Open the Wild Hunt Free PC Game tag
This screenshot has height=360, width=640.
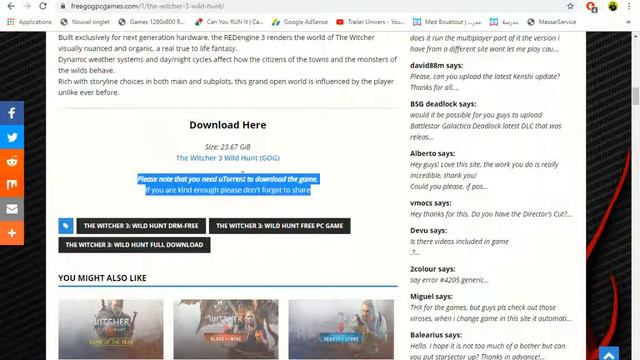tap(280, 226)
